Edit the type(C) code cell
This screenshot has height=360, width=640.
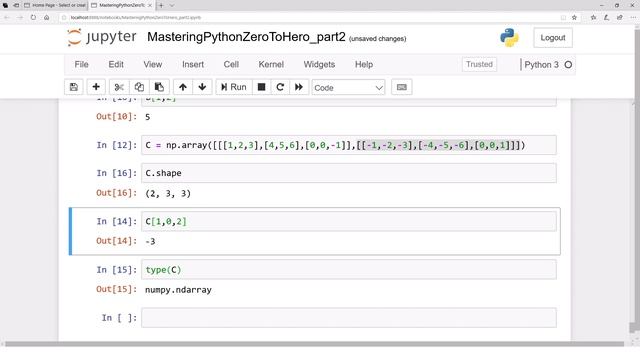tap(349, 270)
